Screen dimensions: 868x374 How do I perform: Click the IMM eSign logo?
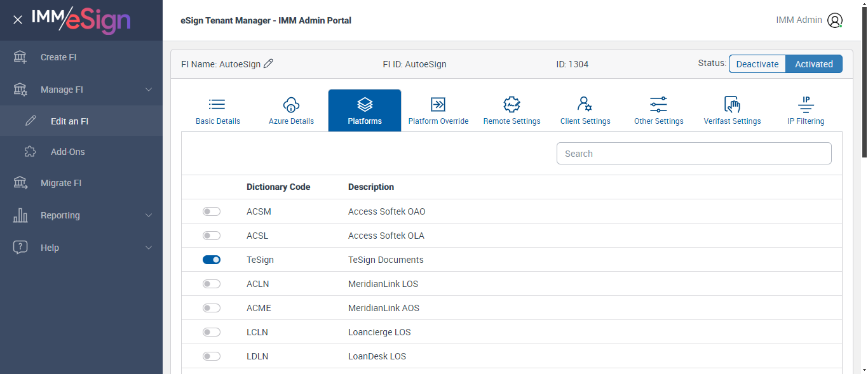coord(81,20)
